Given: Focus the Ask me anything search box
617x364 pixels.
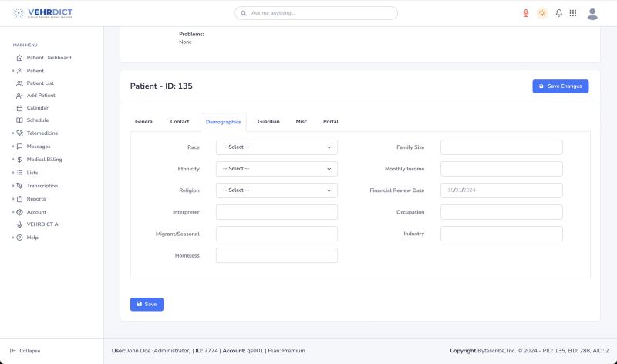Looking at the screenshot, I should coord(316,13).
